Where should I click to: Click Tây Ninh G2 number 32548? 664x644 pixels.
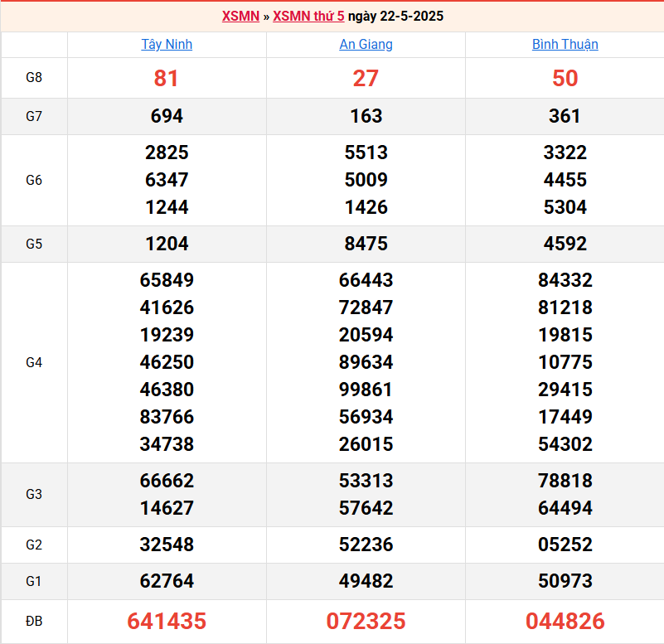(x=167, y=545)
